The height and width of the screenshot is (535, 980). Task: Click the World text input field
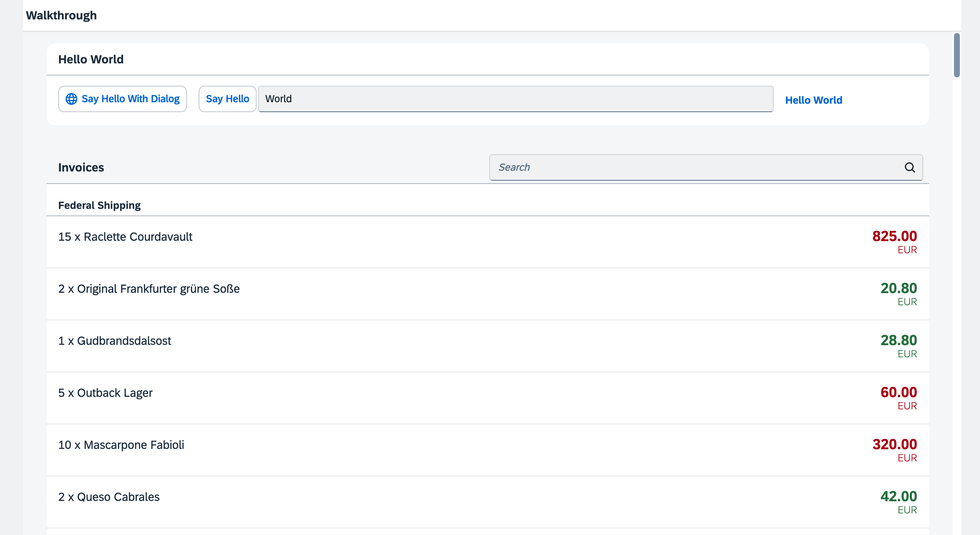pos(515,99)
